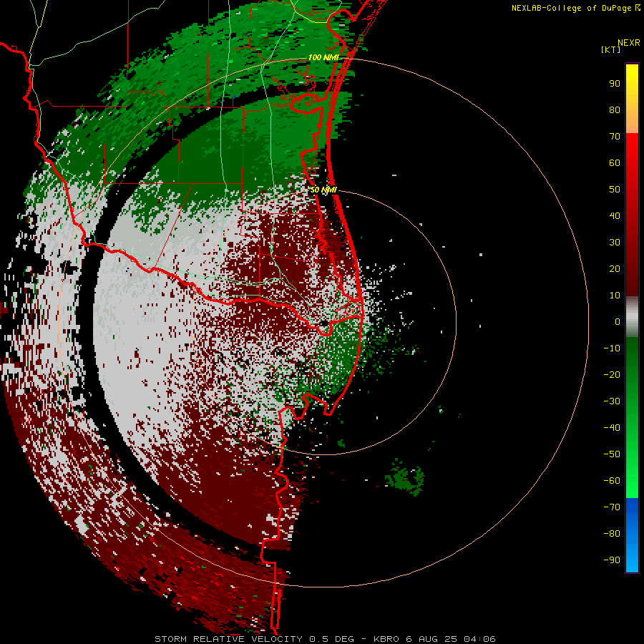Click the 80 value on velocity scale
644x644 pixels.
615,110
